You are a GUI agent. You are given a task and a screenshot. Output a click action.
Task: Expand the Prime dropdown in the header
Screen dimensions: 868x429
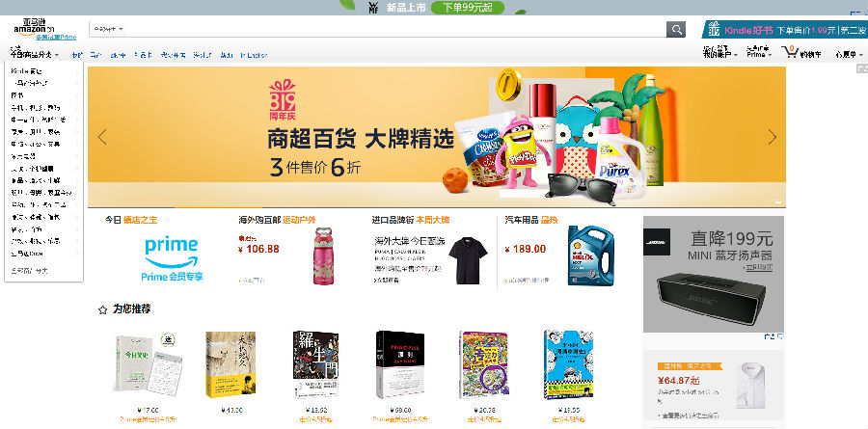click(758, 52)
